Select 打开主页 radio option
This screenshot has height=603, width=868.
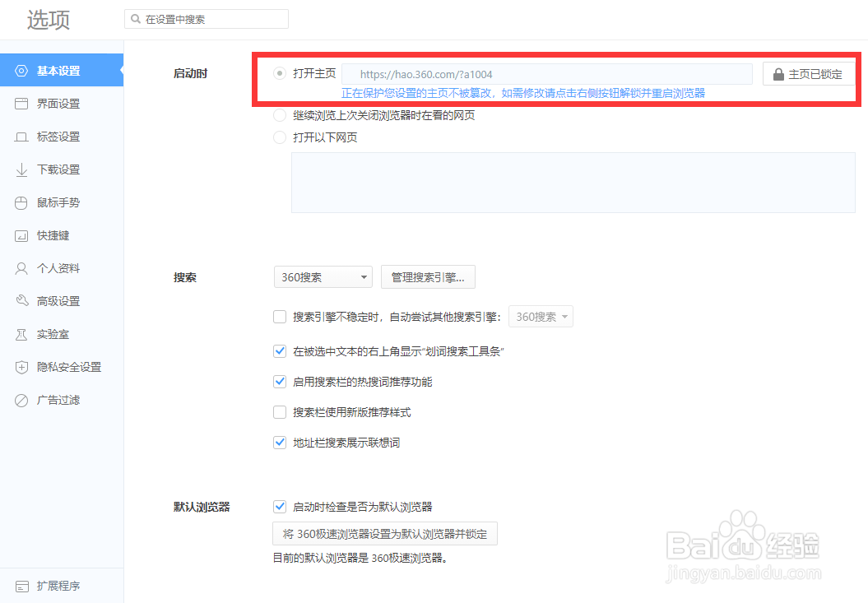pos(280,73)
